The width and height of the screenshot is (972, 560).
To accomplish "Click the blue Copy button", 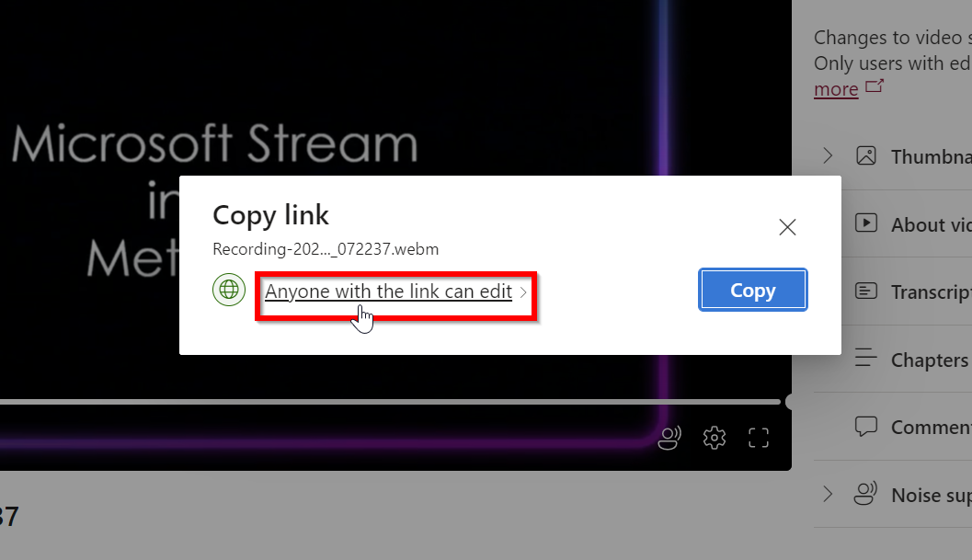I will tap(752, 290).
